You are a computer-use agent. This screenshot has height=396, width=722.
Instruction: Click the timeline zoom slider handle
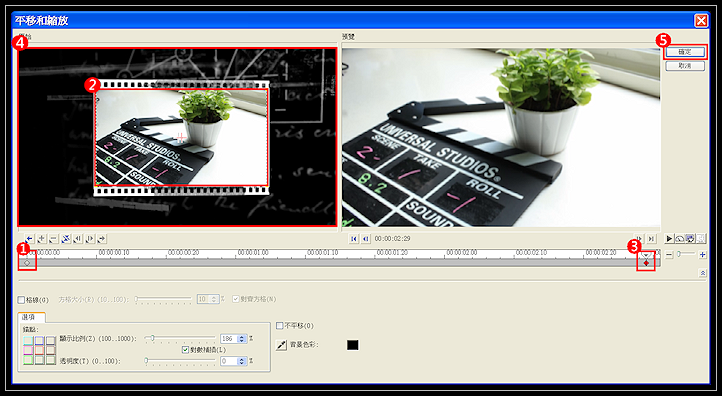[x=678, y=254]
